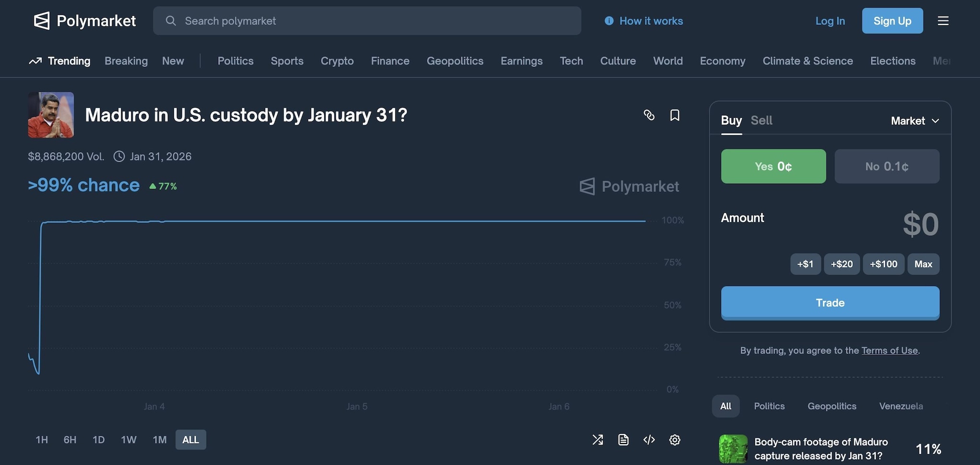Image resolution: width=980 pixels, height=465 pixels.
Task: Open the Geopolitics category
Action: (x=455, y=61)
